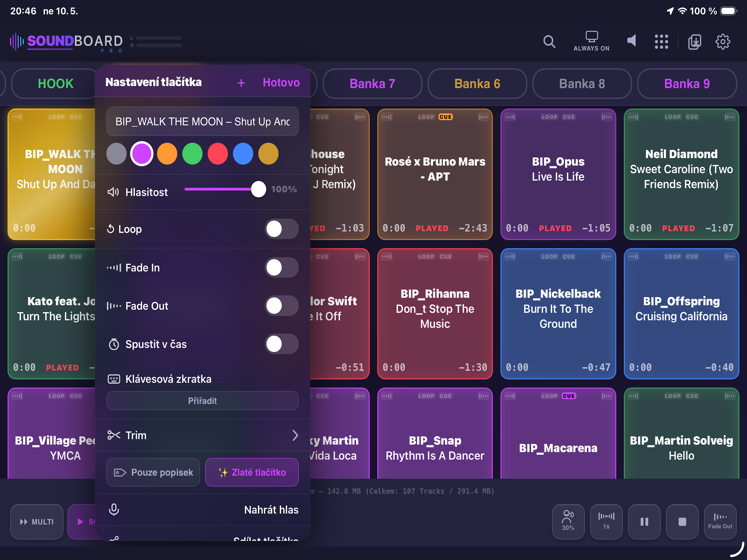Switch to the Banka 9 tab
Viewport: 747px width, 560px height.
(687, 83)
